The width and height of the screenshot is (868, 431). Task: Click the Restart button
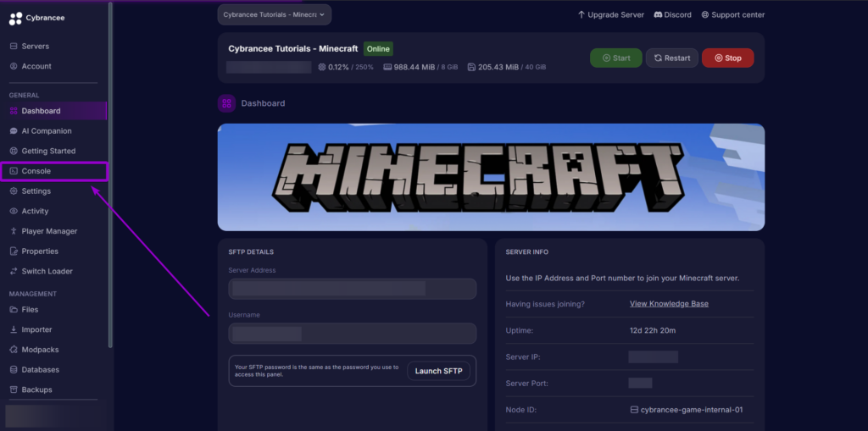(x=672, y=58)
